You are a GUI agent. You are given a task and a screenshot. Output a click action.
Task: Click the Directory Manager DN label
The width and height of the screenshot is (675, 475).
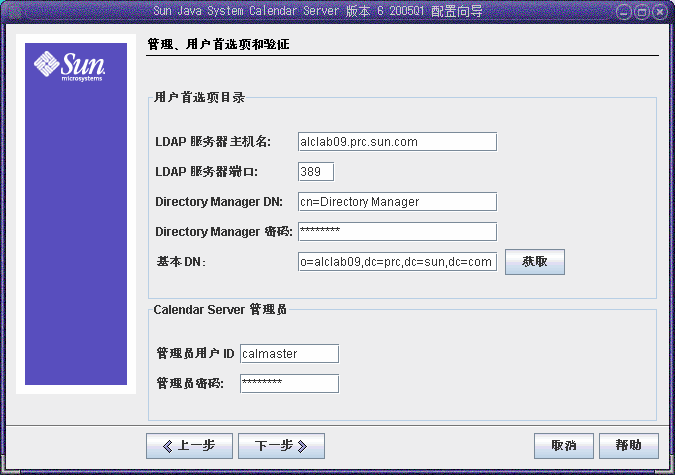[x=219, y=202]
